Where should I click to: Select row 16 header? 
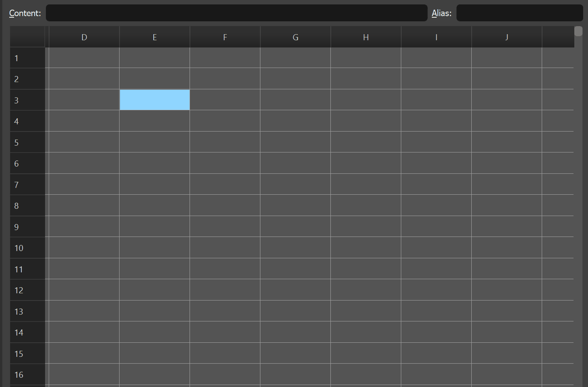click(27, 375)
